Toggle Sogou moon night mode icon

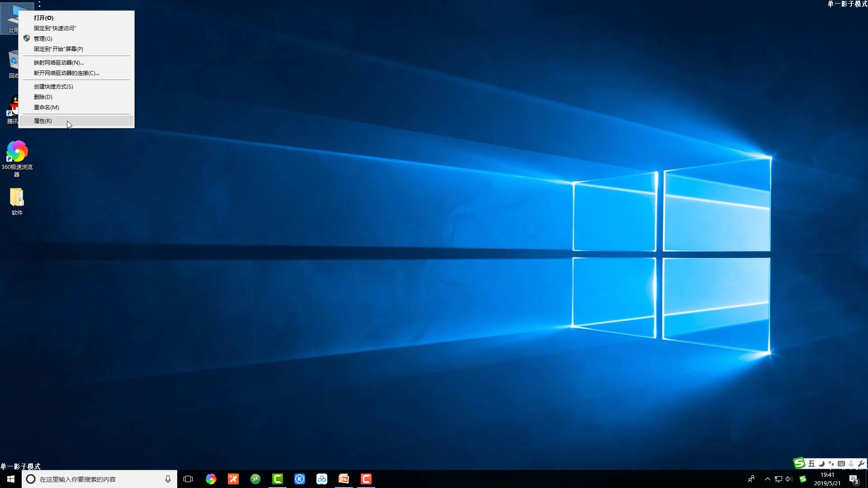click(x=821, y=464)
